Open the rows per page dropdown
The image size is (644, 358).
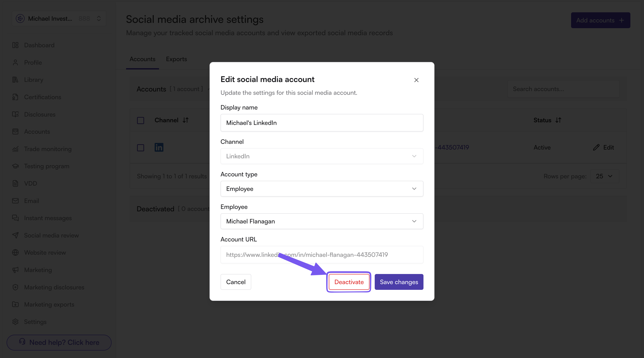point(604,176)
